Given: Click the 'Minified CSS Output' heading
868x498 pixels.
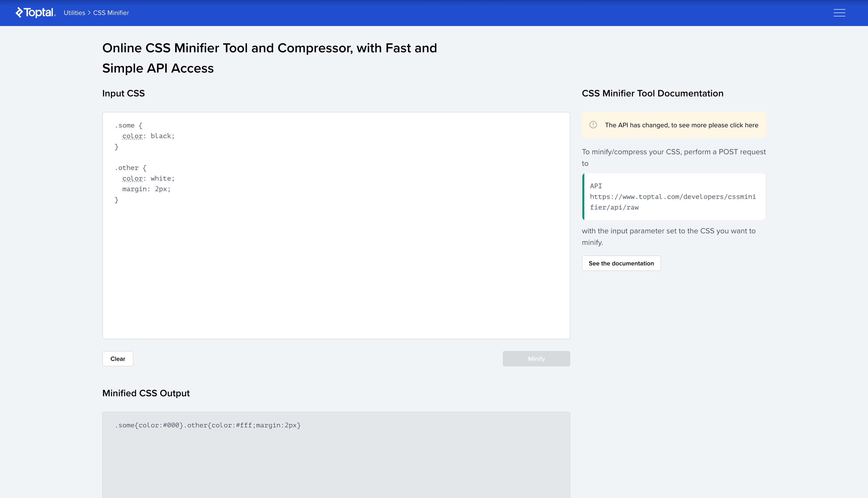Looking at the screenshot, I should (x=146, y=393).
